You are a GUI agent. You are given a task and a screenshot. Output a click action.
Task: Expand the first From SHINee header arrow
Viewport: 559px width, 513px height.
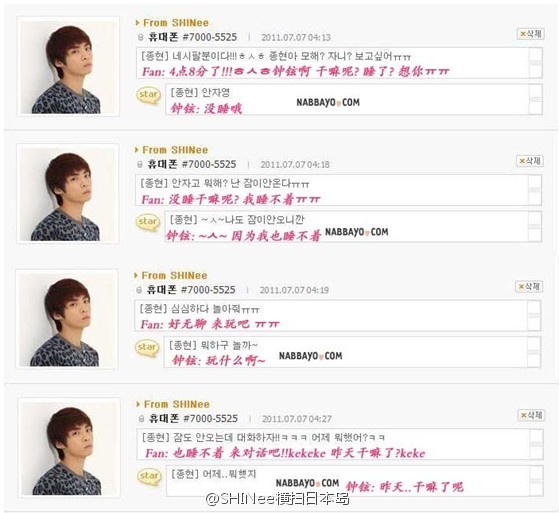click(x=137, y=23)
